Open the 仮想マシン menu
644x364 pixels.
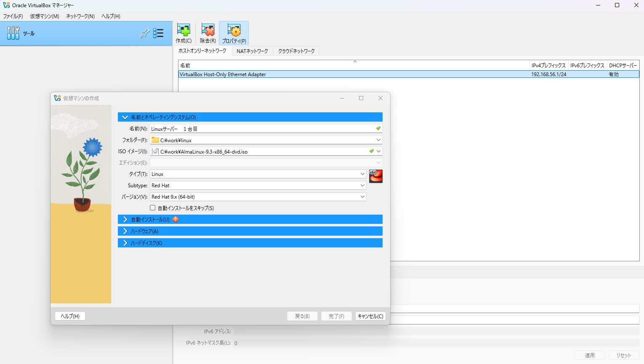44,16
